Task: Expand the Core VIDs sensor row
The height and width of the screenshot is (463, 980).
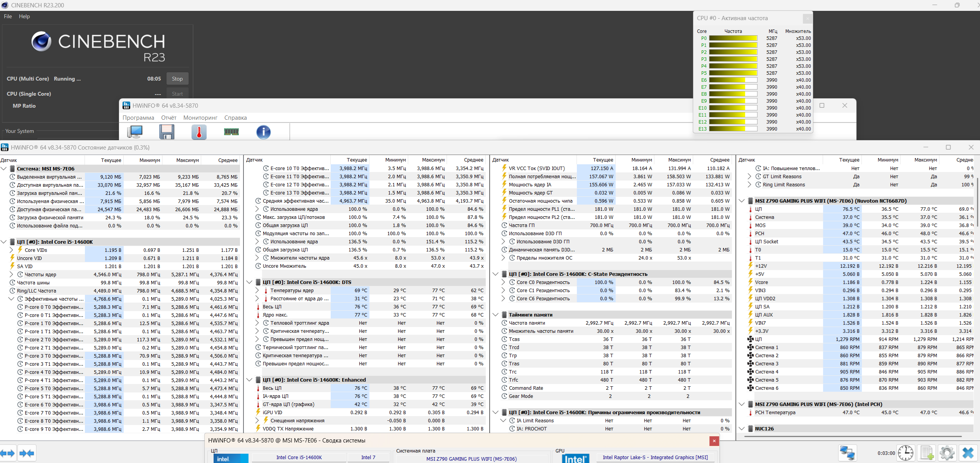Action: 12,250
